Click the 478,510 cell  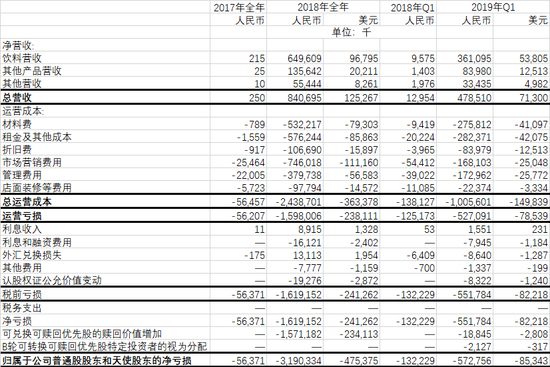pos(474,98)
